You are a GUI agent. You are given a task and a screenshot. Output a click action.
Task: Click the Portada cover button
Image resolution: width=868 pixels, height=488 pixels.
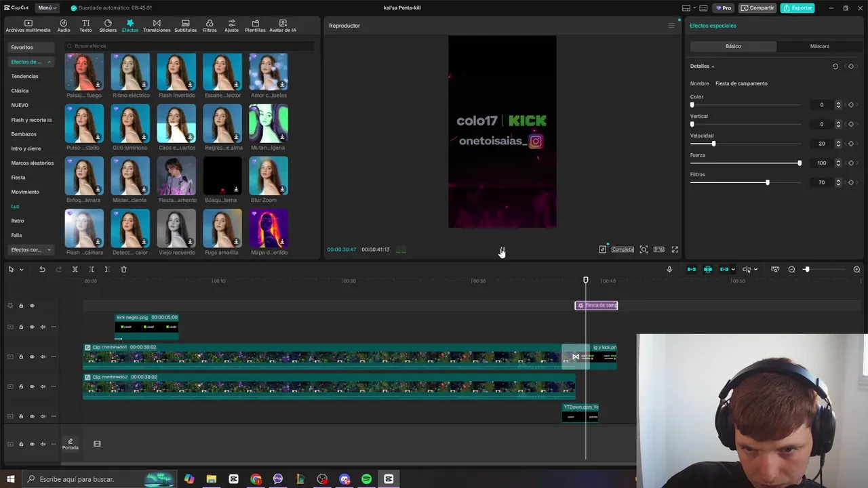71,444
